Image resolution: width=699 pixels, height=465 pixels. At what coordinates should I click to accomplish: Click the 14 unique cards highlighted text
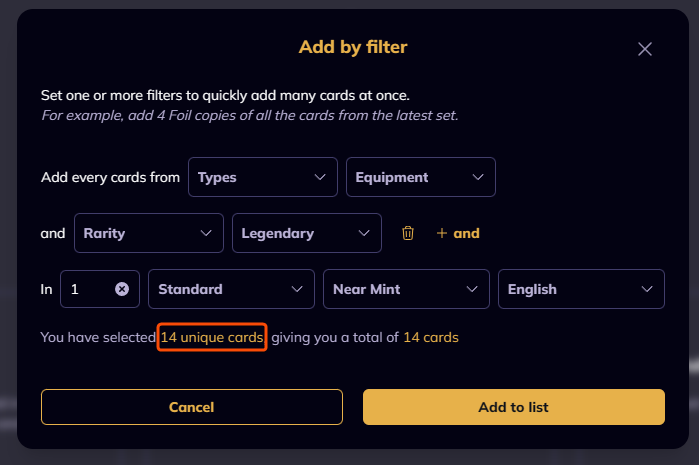coord(212,337)
